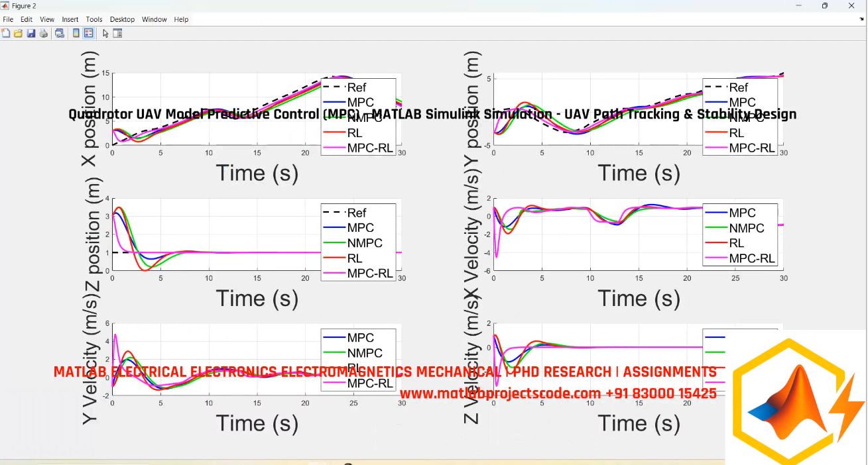Open a file with the folder icon
This screenshot has width=868, height=465.
pos(18,33)
